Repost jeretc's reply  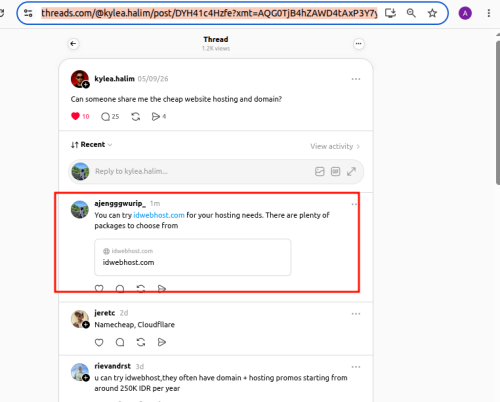coord(141,342)
